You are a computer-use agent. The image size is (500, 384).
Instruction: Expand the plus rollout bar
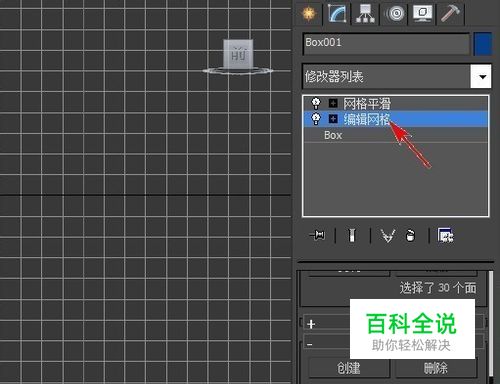point(394,323)
